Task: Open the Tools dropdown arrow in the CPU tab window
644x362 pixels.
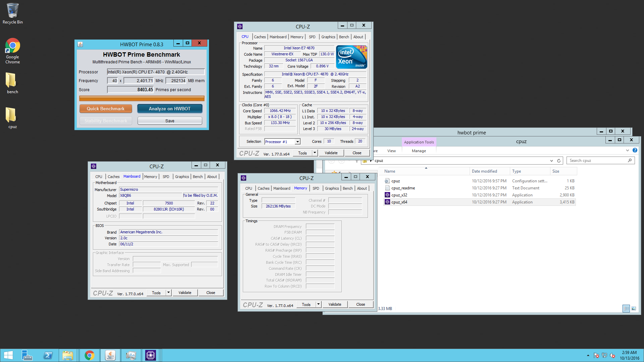Action: (315, 153)
